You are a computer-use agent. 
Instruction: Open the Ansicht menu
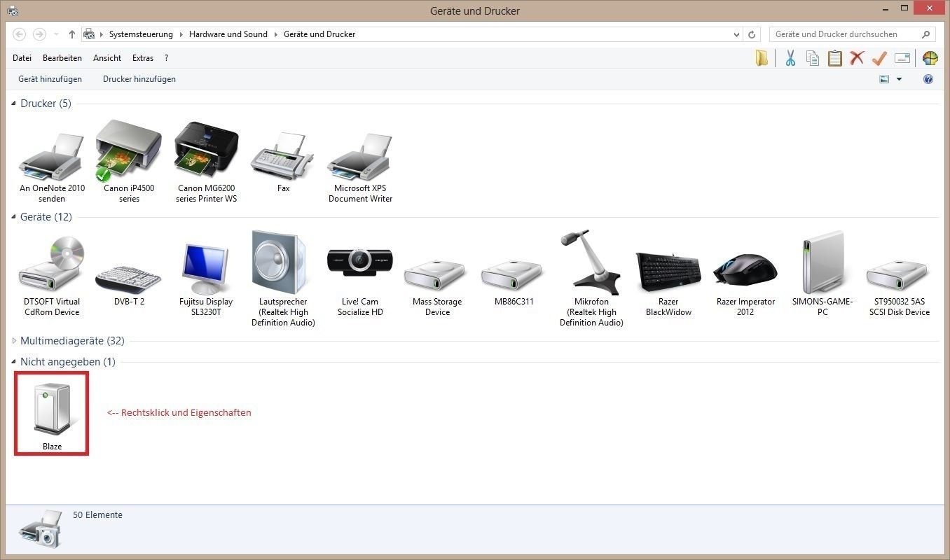click(107, 58)
